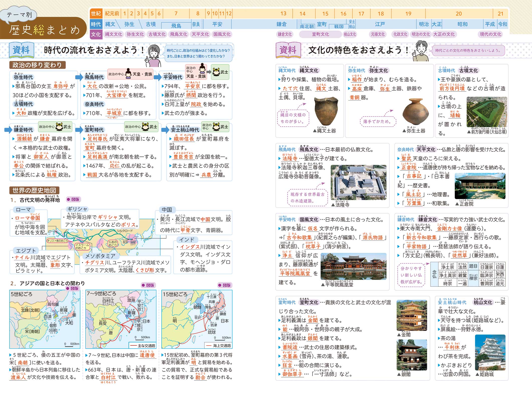Image resolution: width=532 pixels, height=401 pixels.
Task: Click the red answer 足利尊氏
Action: click(97, 139)
